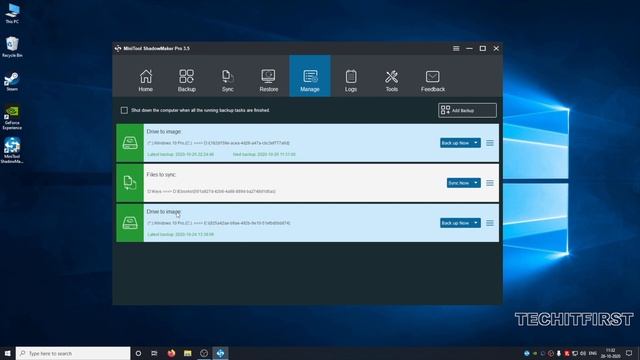Open This PC desktop icon
This screenshot has height=360, width=640.
12,13
